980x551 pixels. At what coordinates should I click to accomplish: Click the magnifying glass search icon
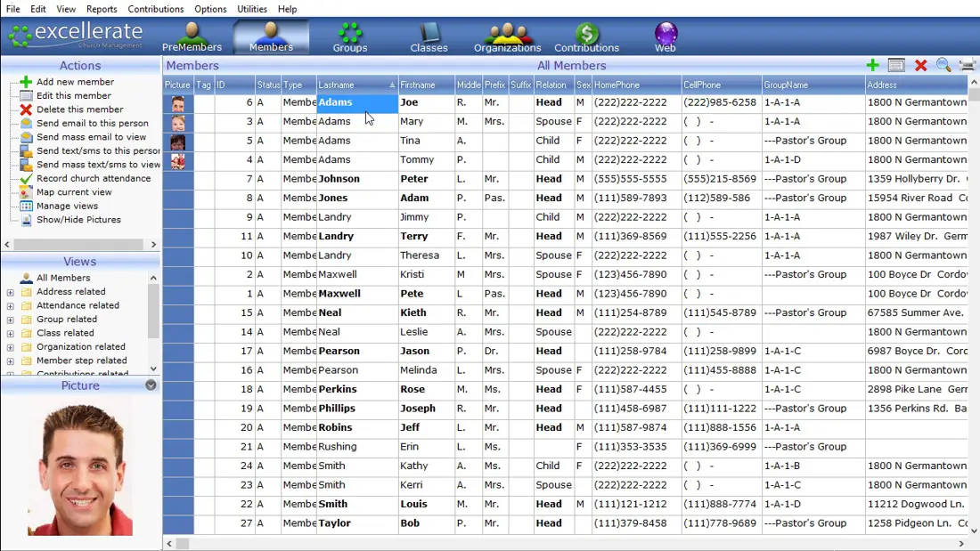pyautogui.click(x=943, y=66)
